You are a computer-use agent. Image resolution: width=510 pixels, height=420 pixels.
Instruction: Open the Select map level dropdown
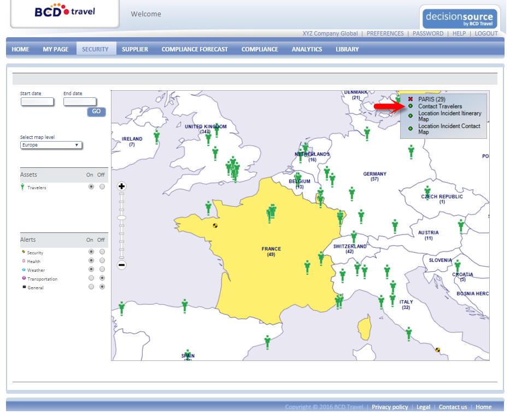coord(51,145)
